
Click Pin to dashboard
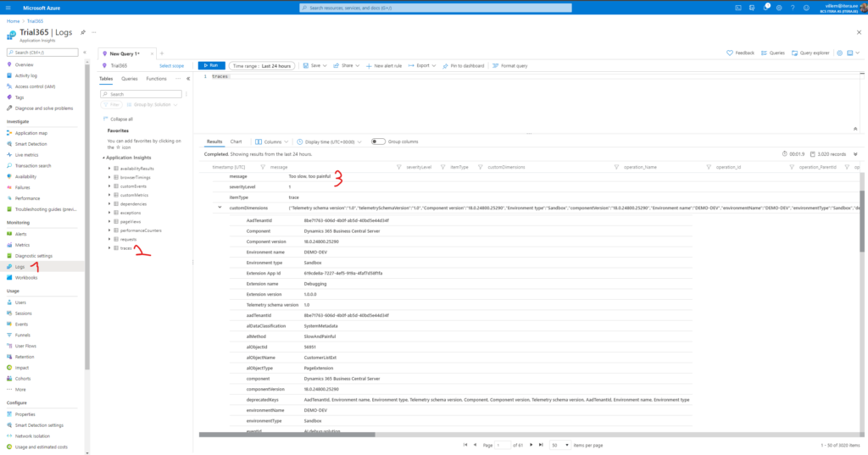click(x=464, y=66)
